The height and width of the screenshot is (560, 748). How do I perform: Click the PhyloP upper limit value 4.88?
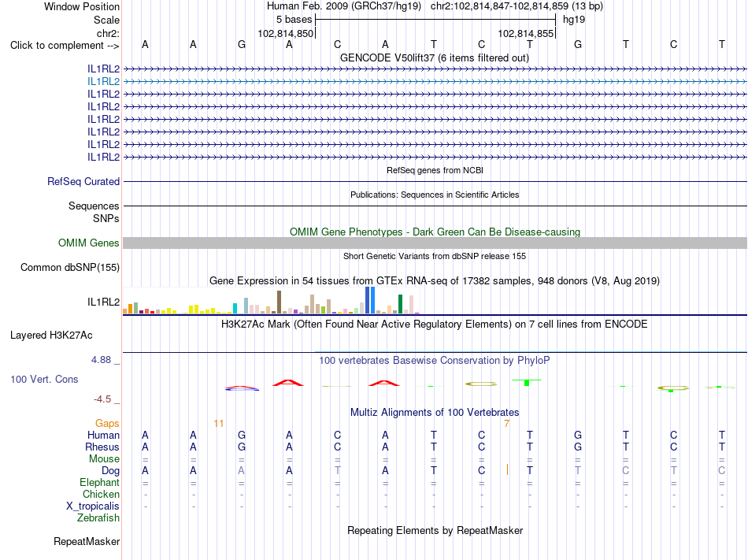[101, 360]
